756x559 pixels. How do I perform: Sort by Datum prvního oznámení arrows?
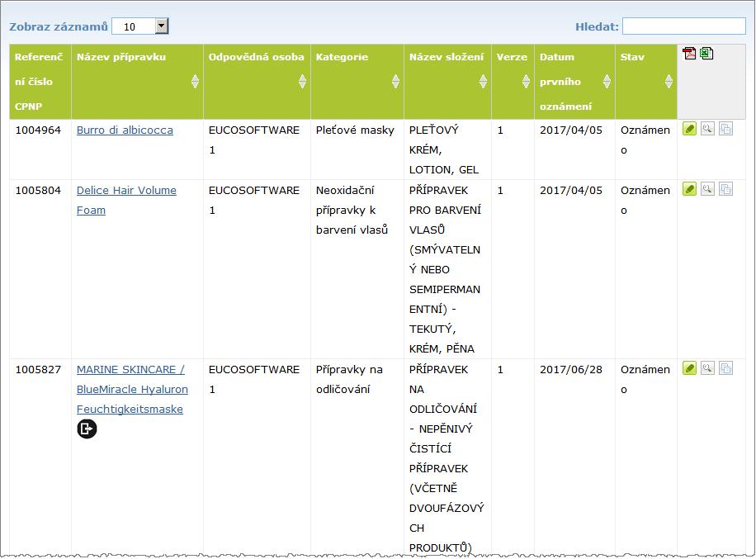tap(607, 82)
